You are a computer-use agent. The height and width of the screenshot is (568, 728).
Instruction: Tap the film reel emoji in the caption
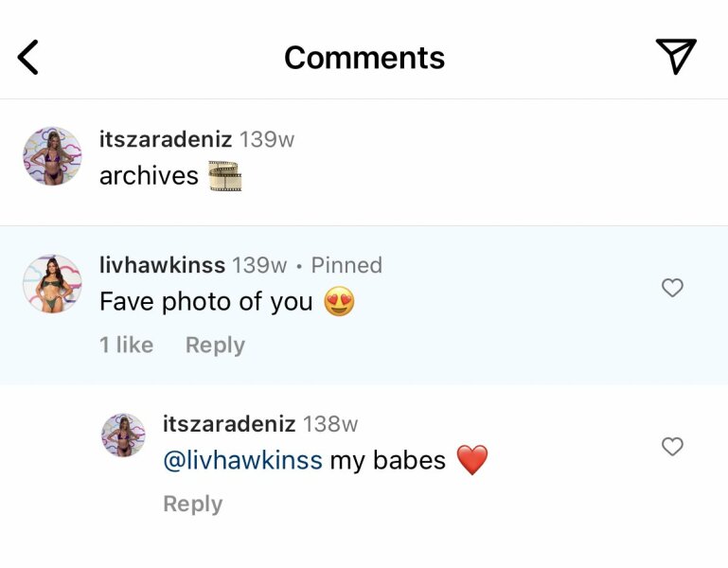(224, 176)
